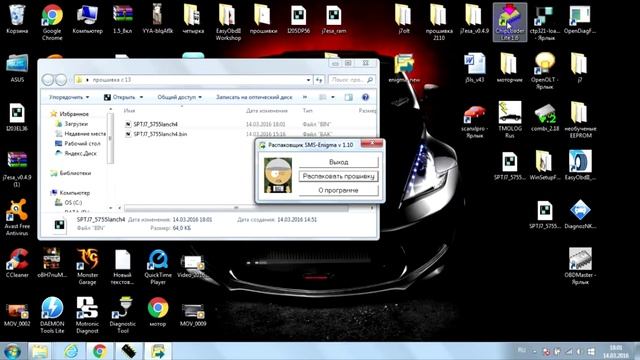The image size is (640, 360).
Task: Click Открыть in the Explorer toolbar
Action: pos(120,97)
